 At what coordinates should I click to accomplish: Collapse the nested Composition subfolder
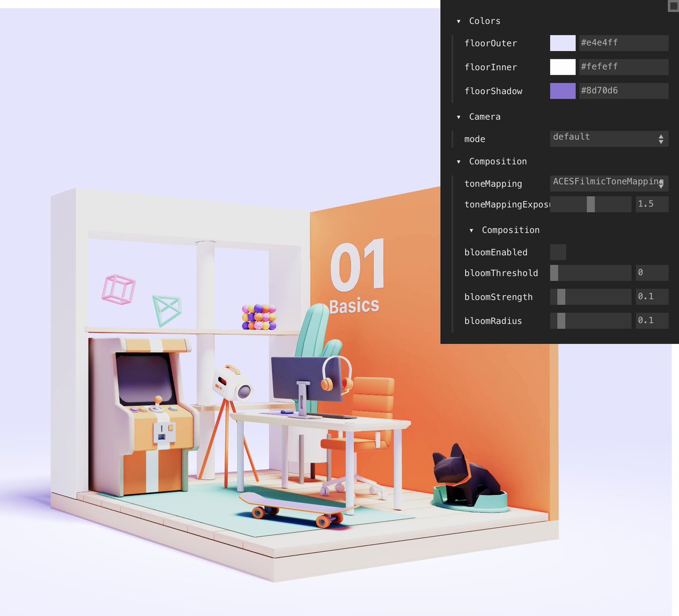pos(505,230)
